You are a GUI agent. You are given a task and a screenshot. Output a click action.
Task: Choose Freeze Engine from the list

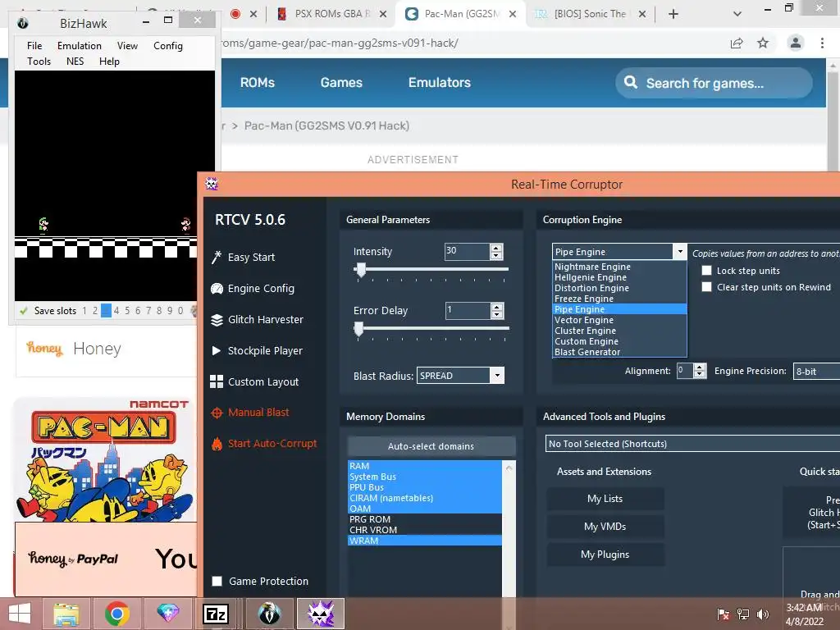(619, 299)
